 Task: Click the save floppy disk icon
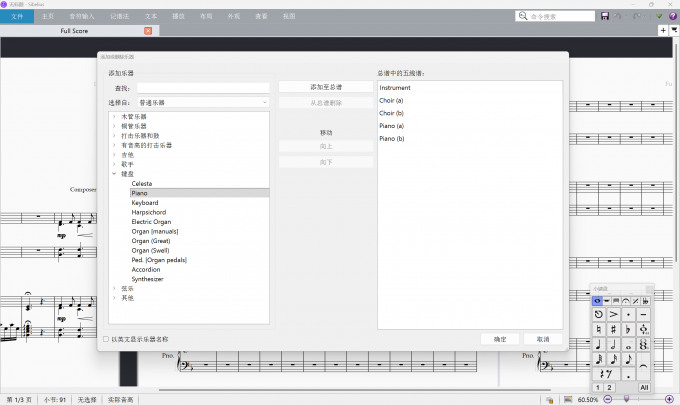(604, 17)
